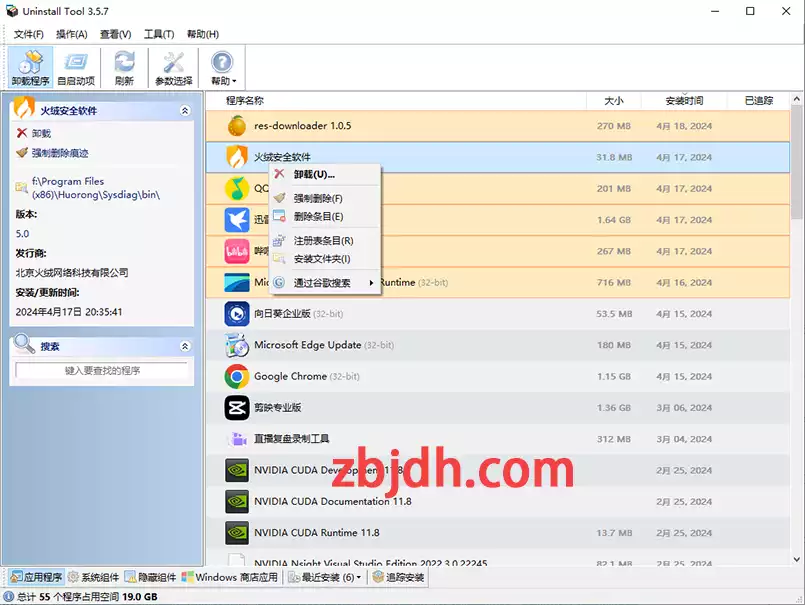Viewport: 805px width, 605px height.
Task: Click the 强制删除痕迹 broom icon in sidebar
Action: coord(21,152)
